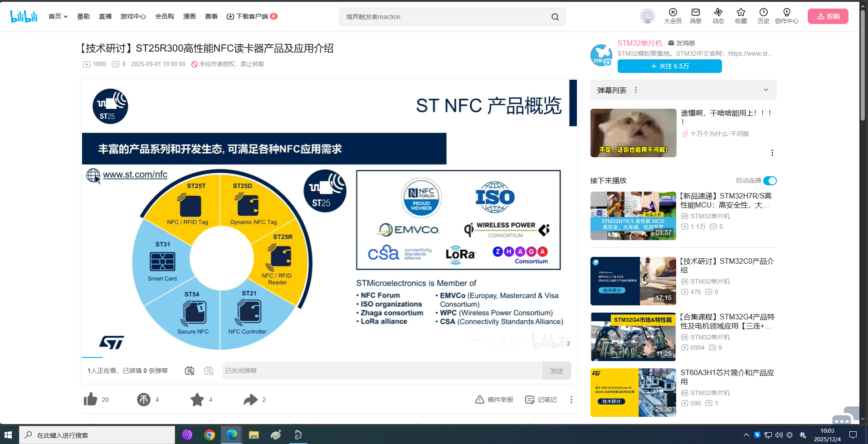Open more options beside 记笔记

point(571,400)
